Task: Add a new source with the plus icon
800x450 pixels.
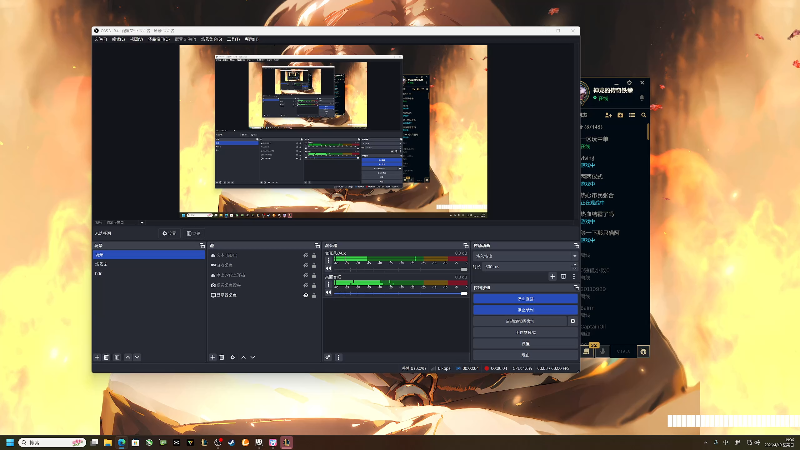Action: point(213,358)
